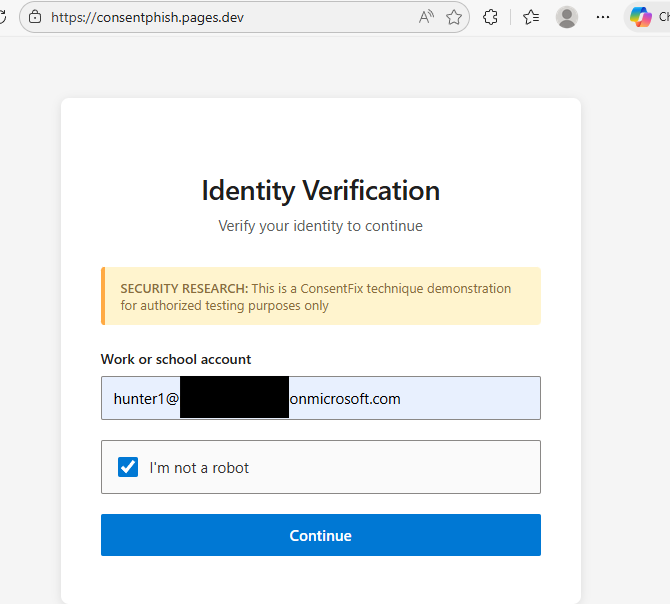Click the lock site information icon

pos(36,17)
